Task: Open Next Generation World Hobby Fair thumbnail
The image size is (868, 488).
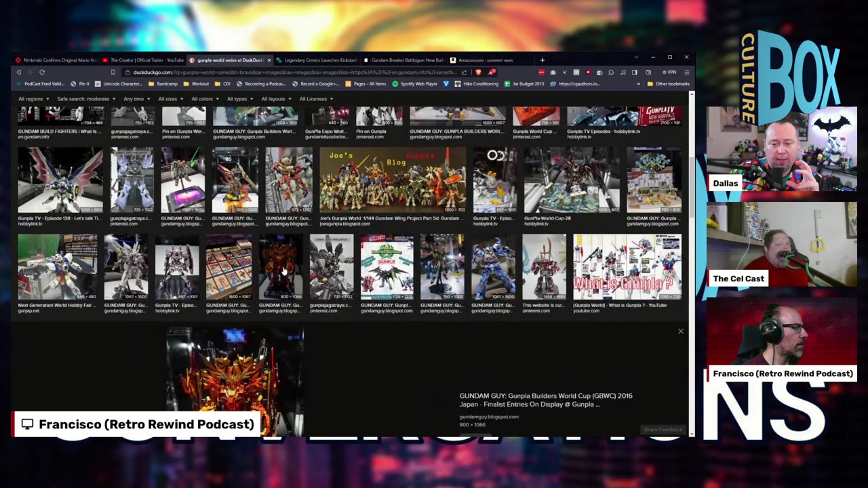Action: pos(58,267)
